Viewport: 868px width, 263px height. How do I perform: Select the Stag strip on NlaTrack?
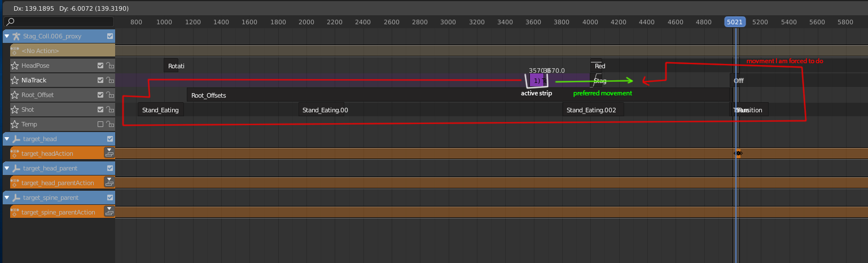click(597, 81)
